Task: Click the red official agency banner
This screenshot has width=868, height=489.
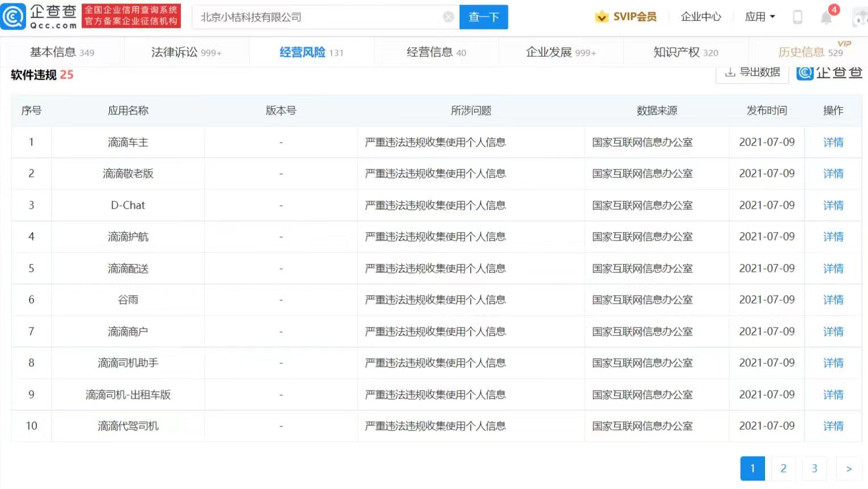Action: [131, 16]
